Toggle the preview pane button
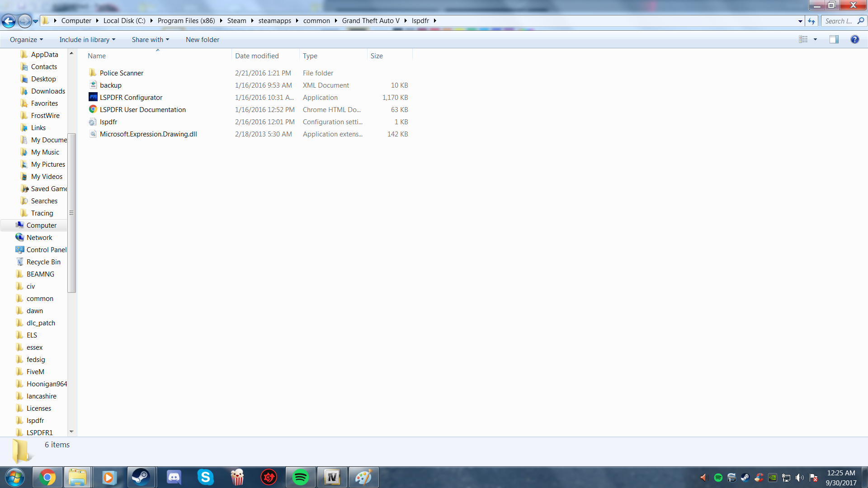Viewport: 868px width, 488px height. point(834,40)
